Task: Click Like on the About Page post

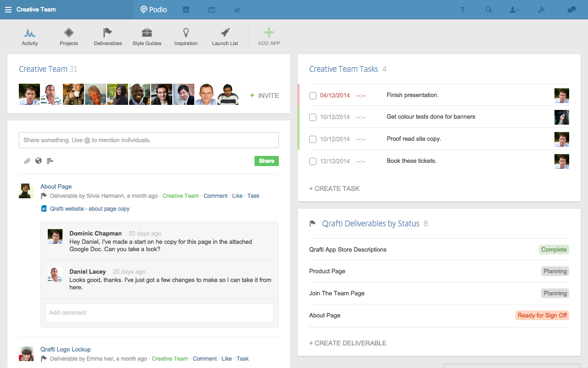Action: [237, 196]
